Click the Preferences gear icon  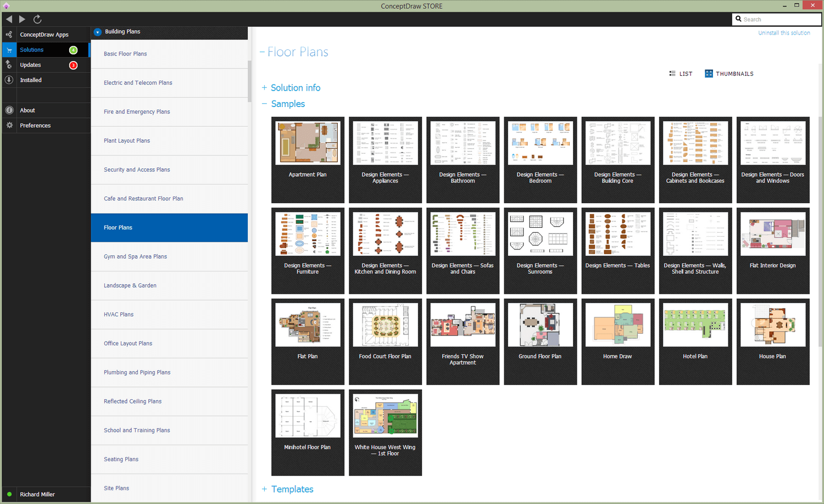[x=9, y=125]
